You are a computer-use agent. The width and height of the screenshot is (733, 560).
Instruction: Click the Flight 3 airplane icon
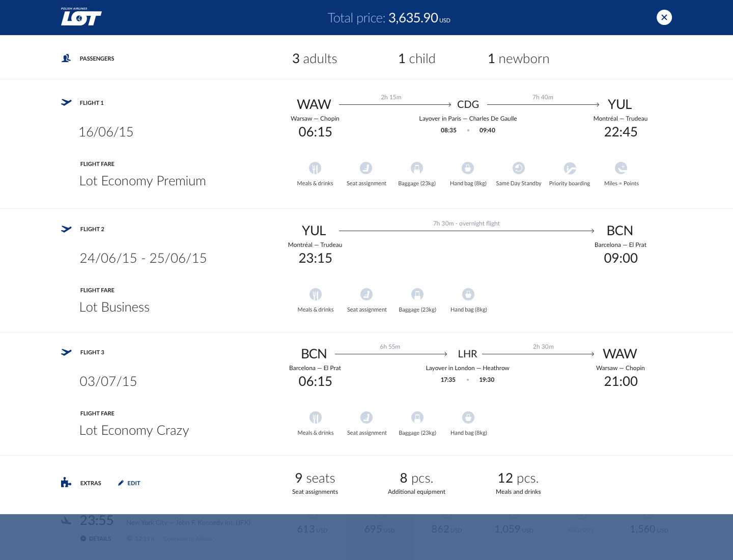pos(66,352)
